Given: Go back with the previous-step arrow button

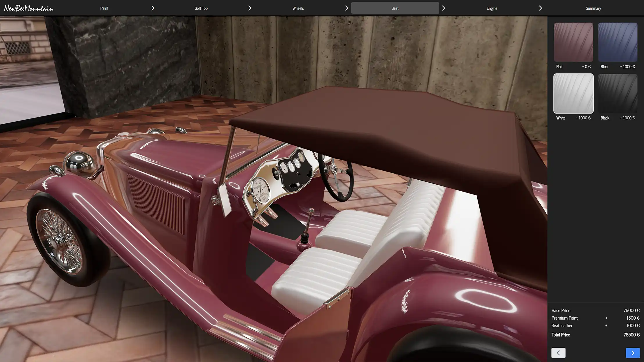Looking at the screenshot, I should tap(558, 353).
